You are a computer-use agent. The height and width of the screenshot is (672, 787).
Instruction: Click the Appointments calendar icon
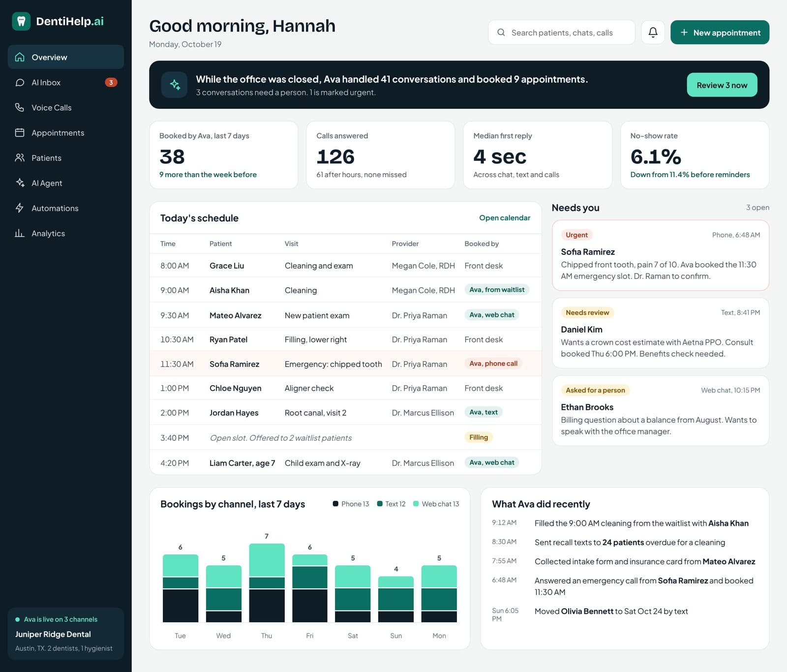click(x=20, y=132)
